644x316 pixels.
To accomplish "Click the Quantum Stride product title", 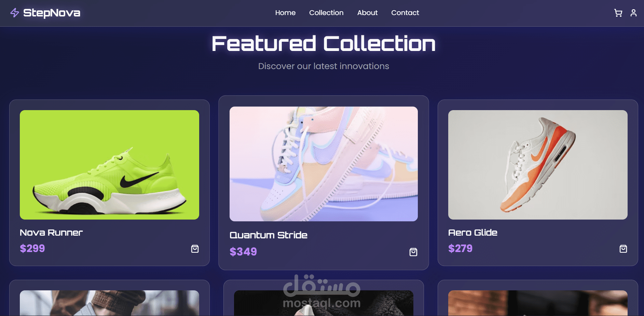I will [x=269, y=235].
